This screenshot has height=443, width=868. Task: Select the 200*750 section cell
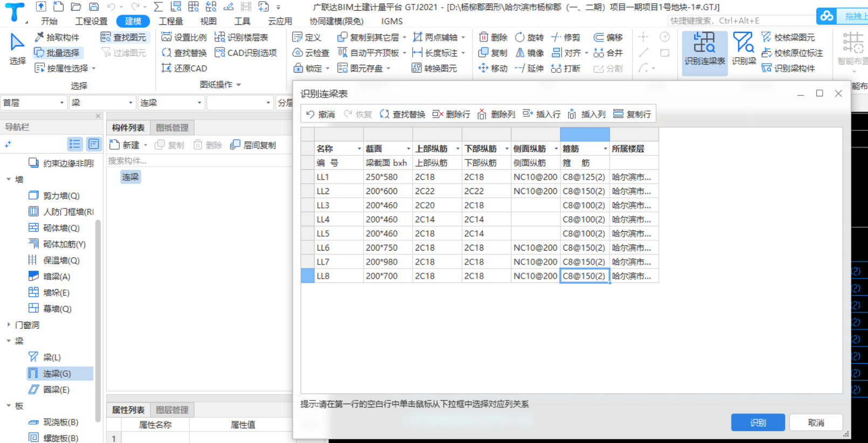pyautogui.click(x=388, y=248)
